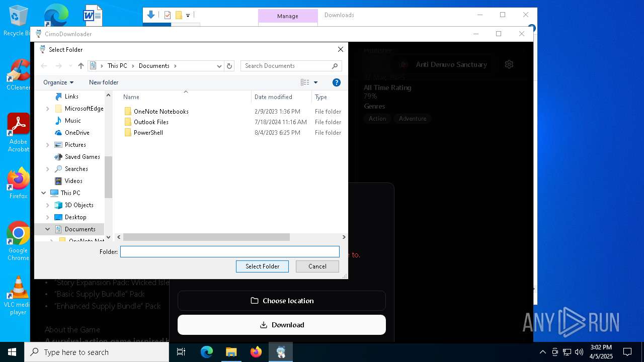Sort by the Name column header
The width and height of the screenshot is (644, 362).
[x=186, y=97]
